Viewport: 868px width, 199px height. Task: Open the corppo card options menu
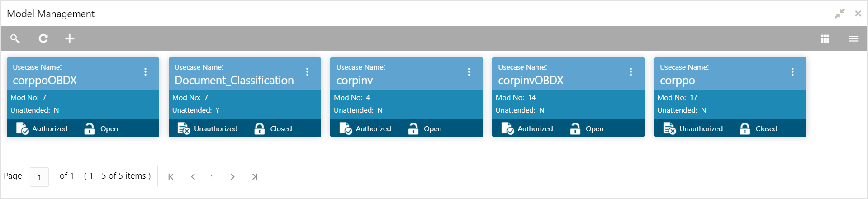(792, 71)
